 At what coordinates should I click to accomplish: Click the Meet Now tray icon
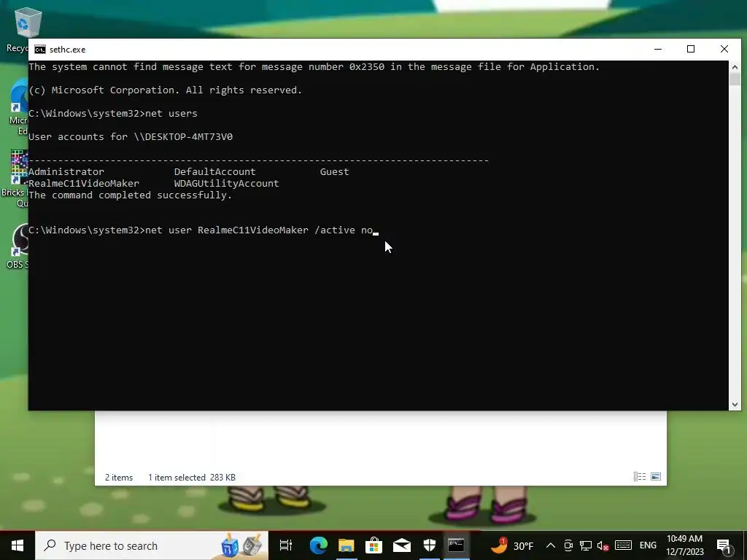coord(568,545)
